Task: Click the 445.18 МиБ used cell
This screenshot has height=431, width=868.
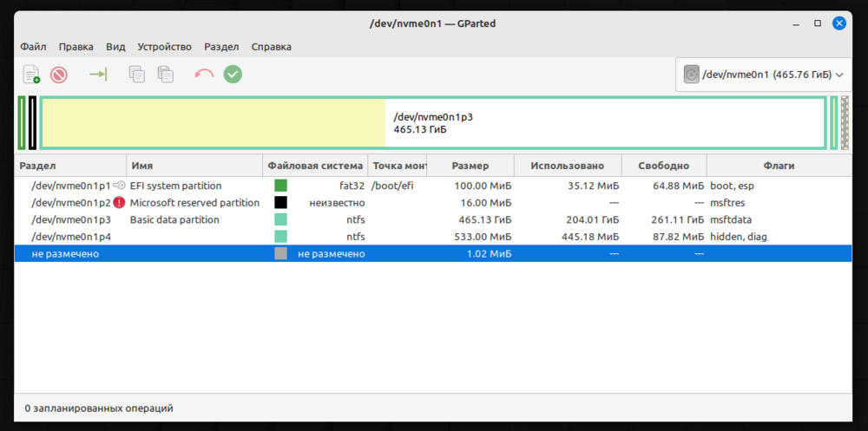Action: (x=590, y=237)
